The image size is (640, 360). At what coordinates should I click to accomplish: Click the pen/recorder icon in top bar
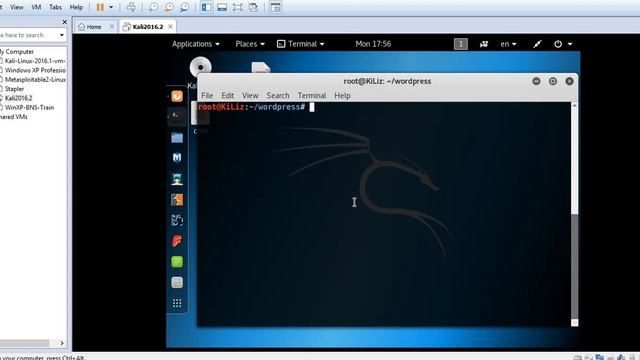tap(537, 44)
